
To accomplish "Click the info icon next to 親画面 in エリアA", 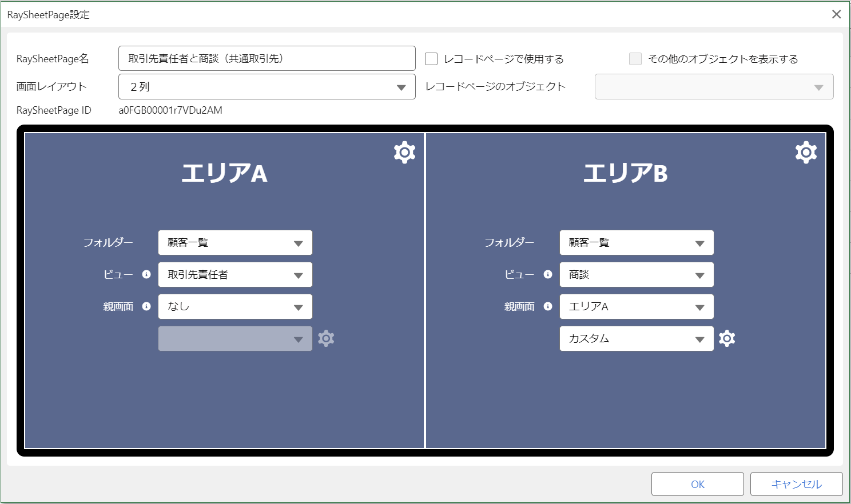I will click(146, 306).
